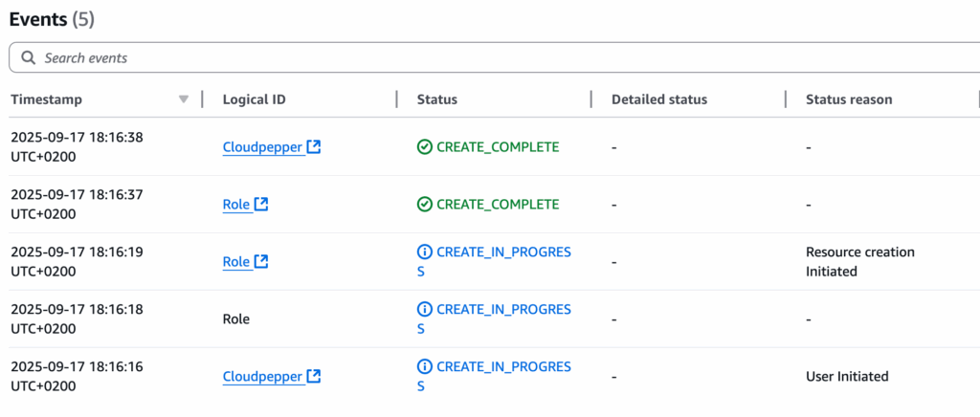Click green check icon of Role CREATE_COMPLETE
Viewport: 980px width, 417px height.
click(424, 204)
